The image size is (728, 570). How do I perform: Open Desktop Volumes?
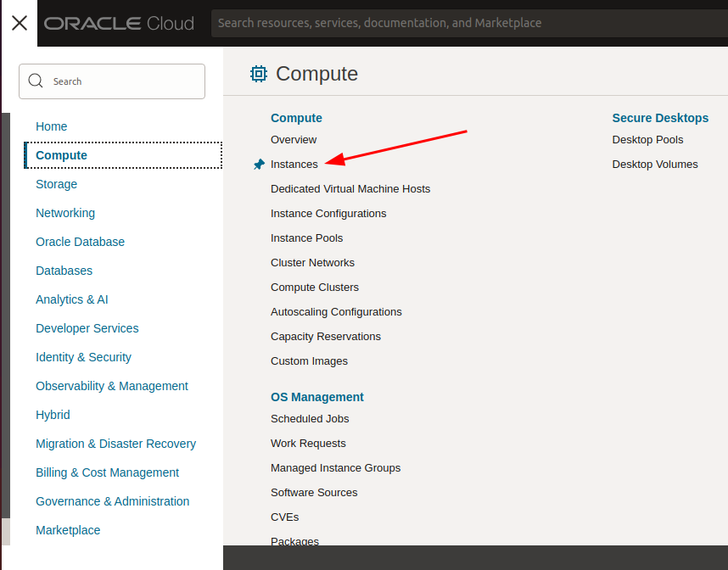coord(655,165)
